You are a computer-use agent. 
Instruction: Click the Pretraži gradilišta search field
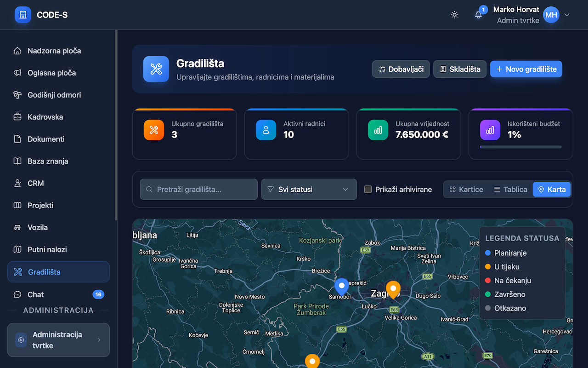point(199,189)
